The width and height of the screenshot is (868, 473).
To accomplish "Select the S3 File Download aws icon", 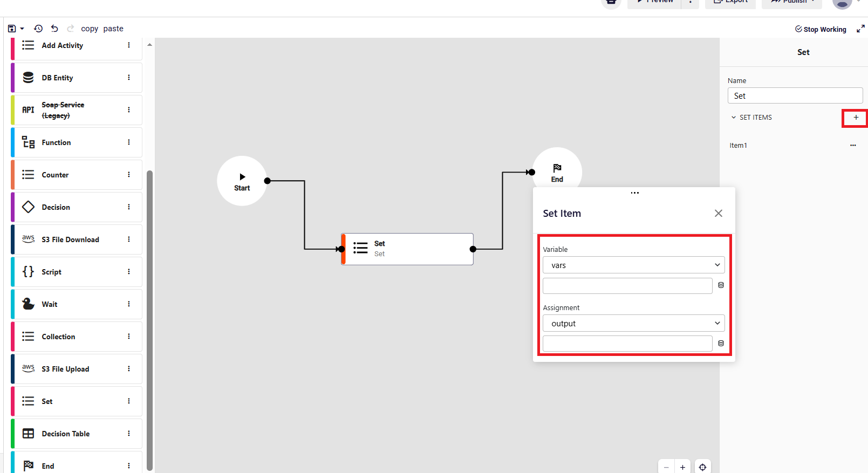I will [x=28, y=239].
